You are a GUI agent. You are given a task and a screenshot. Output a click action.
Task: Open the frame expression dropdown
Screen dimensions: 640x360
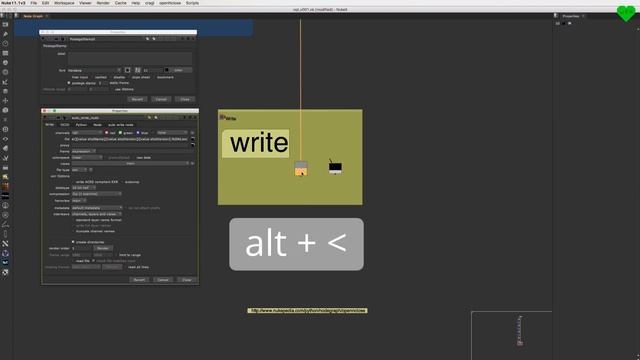coord(83,151)
